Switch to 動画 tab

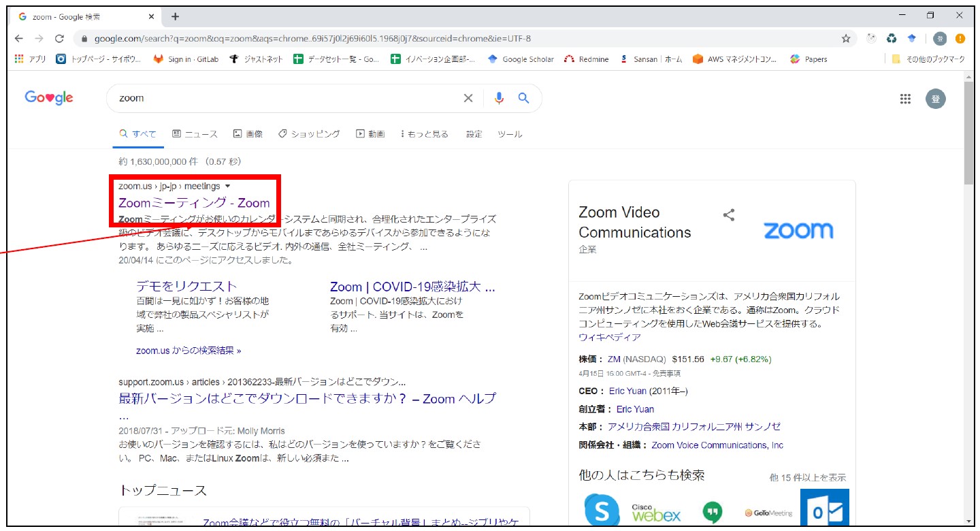point(370,134)
